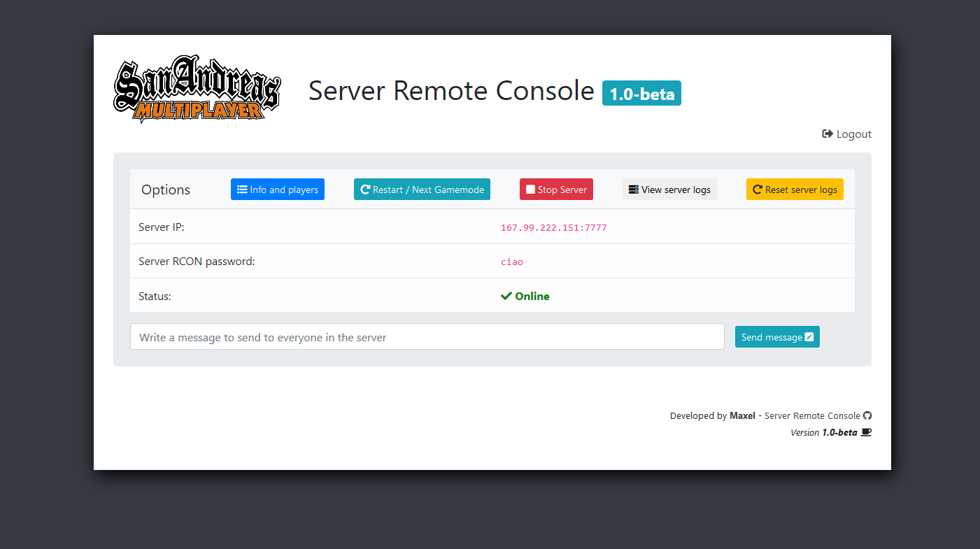Click the Send message button
Image resolution: width=980 pixels, height=549 pixels.
(777, 337)
